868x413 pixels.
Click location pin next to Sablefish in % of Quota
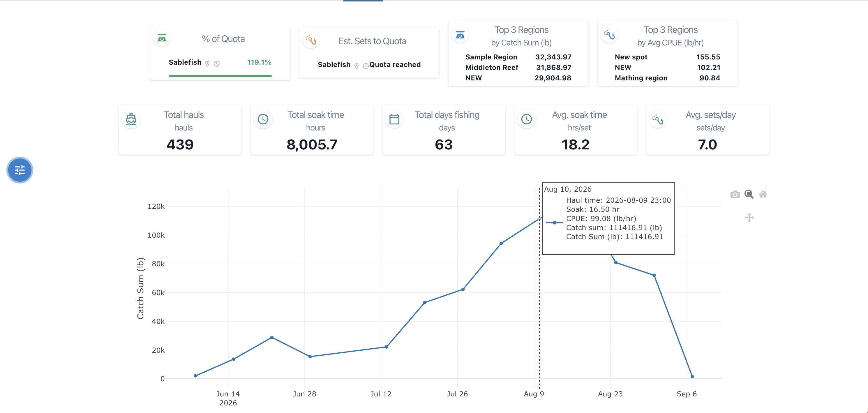pyautogui.click(x=208, y=64)
